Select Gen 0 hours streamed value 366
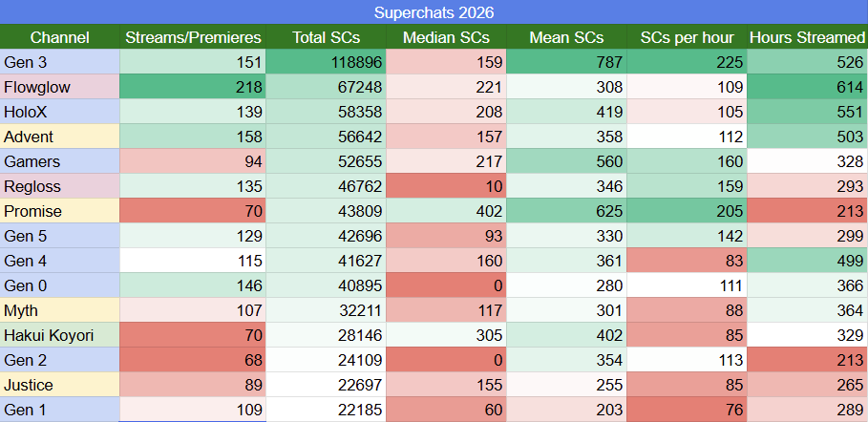 (x=808, y=285)
